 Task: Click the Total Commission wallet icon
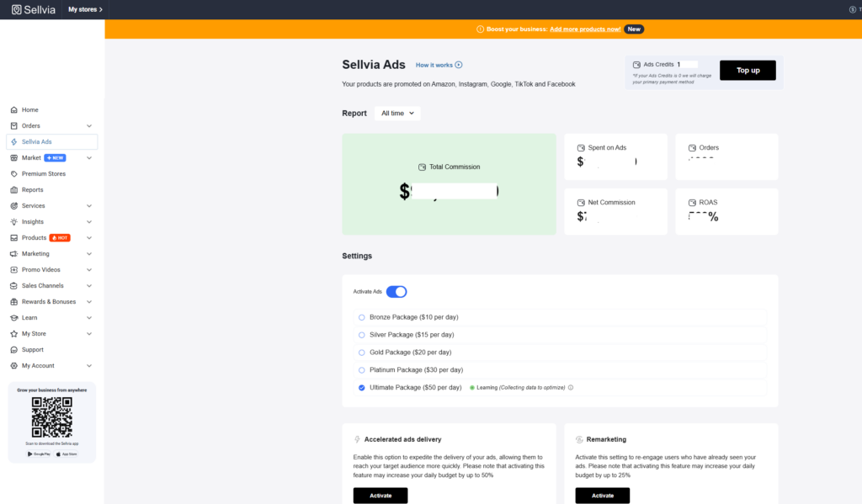coord(423,167)
